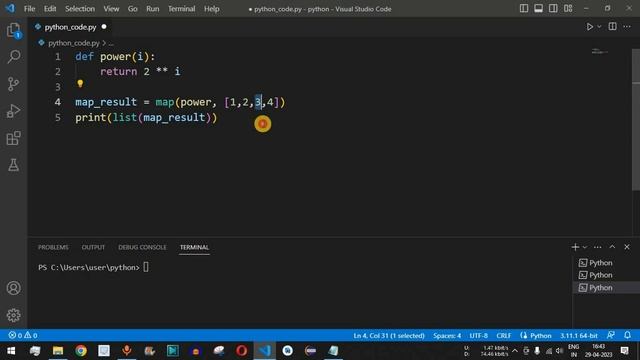Open the Explorer view in activity bar
The height and width of the screenshot is (360, 640).
[13, 30]
